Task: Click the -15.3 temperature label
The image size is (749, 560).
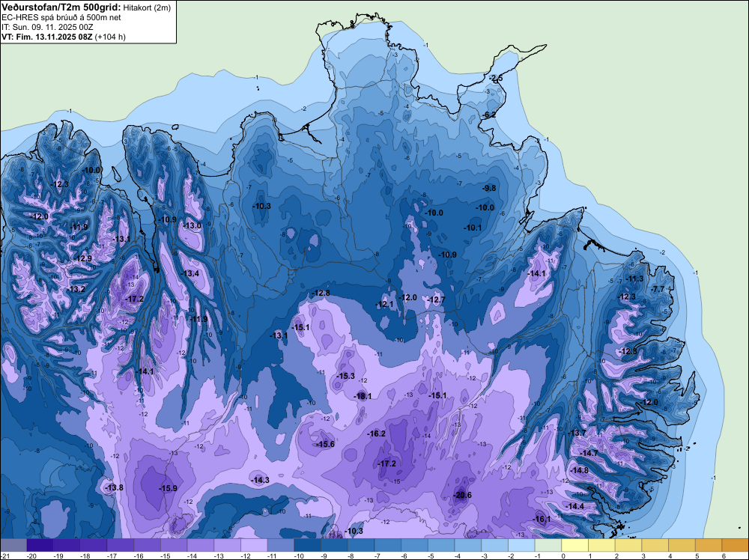Action: [346, 376]
